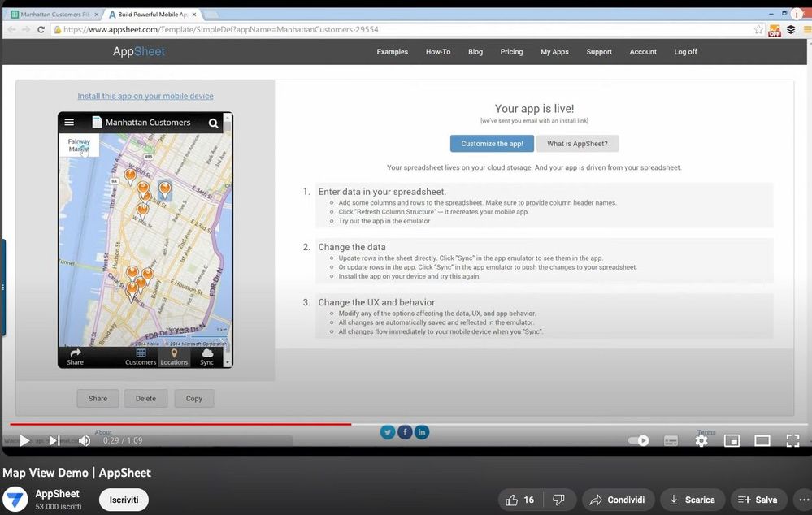Open the AppSheet channel name link
The image size is (812, 515).
coord(57,494)
